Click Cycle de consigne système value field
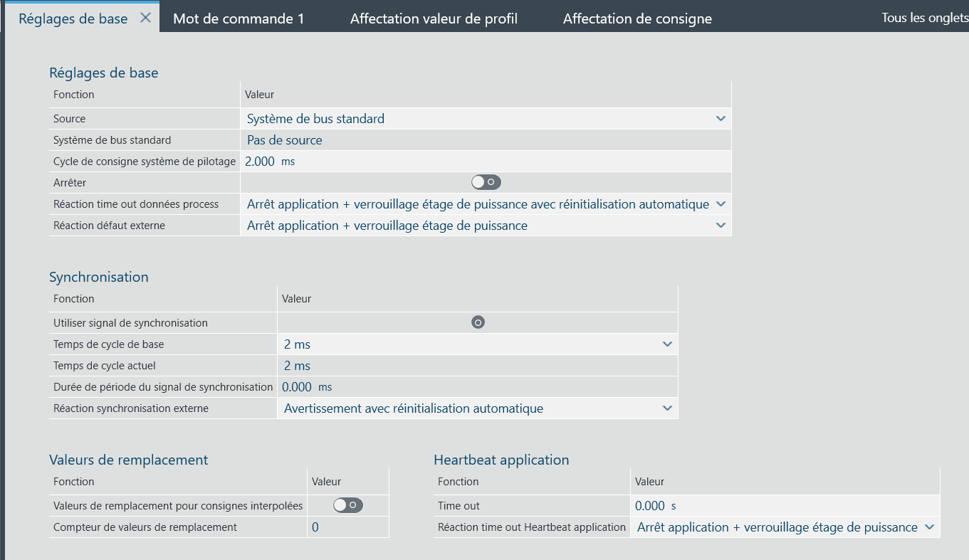 (261, 162)
